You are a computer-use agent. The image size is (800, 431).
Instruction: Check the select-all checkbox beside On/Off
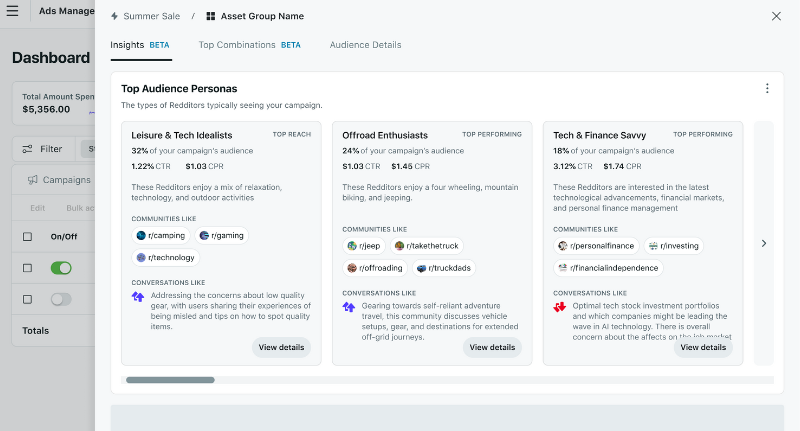pyautogui.click(x=28, y=237)
